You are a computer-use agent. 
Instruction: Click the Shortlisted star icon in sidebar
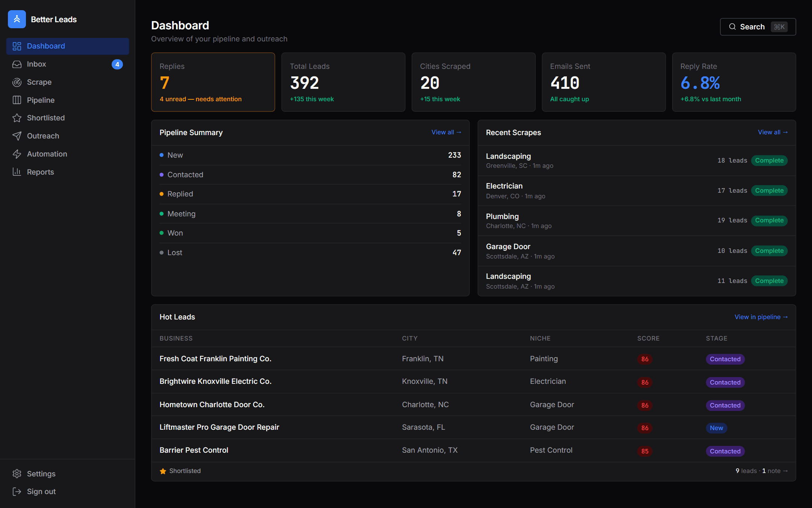(17, 118)
